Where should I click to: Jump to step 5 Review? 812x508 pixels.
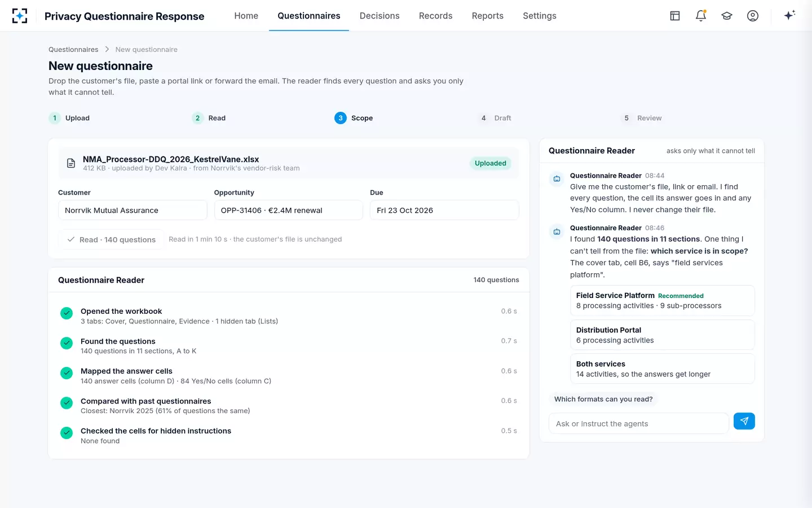point(641,118)
